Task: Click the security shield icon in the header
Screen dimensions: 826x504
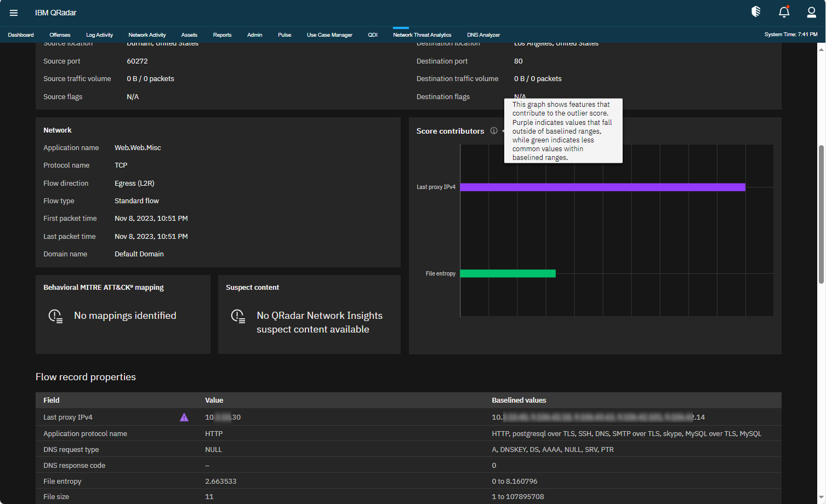Action: click(756, 12)
